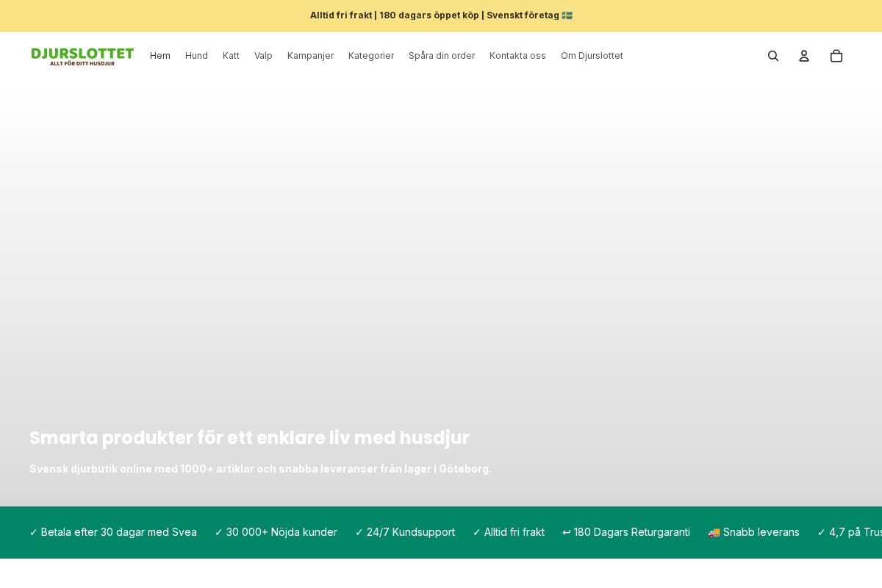
Task: Click the Valp navigation link
Action: [263, 56]
